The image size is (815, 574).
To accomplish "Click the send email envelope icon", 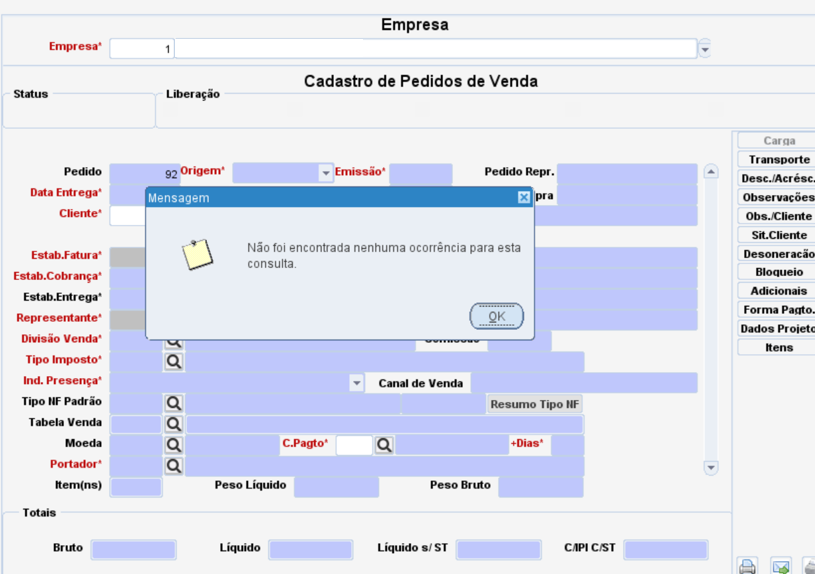I will pos(781,566).
